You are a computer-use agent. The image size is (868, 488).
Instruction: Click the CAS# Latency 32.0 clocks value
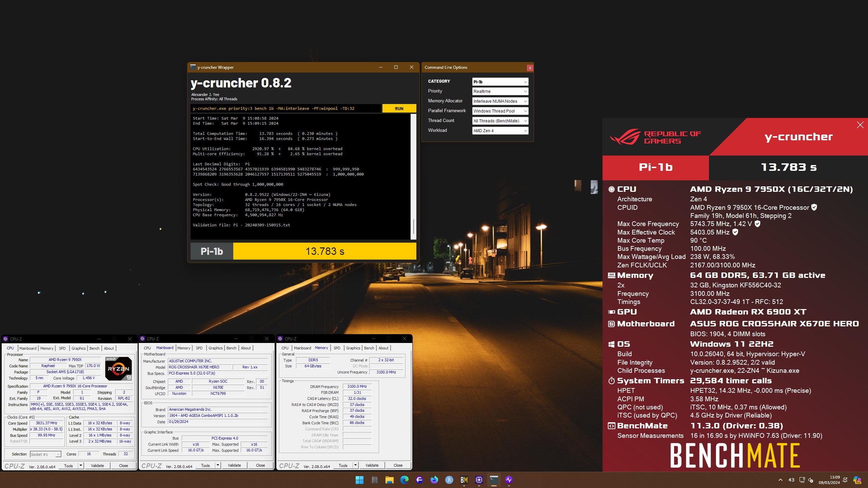(357, 399)
